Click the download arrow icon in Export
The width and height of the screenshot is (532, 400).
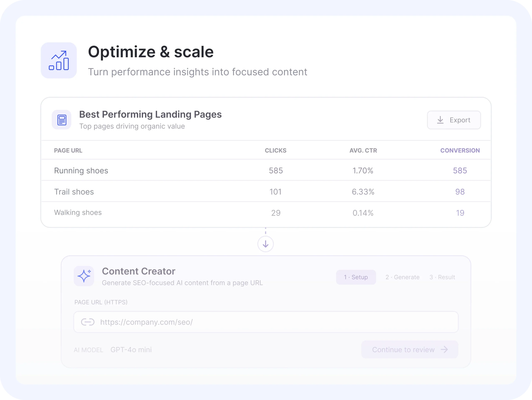coord(440,120)
